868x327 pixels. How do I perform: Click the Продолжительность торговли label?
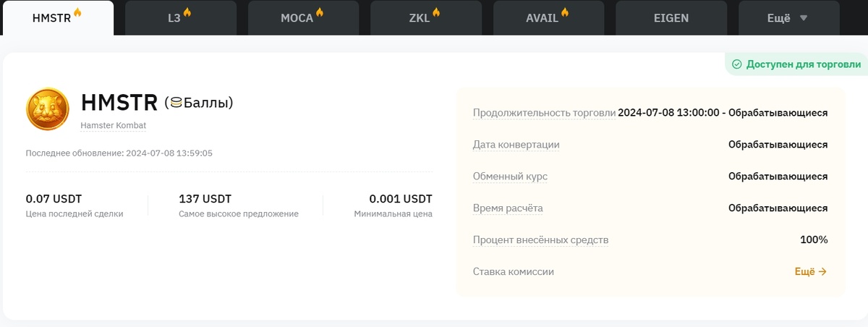[x=544, y=113]
